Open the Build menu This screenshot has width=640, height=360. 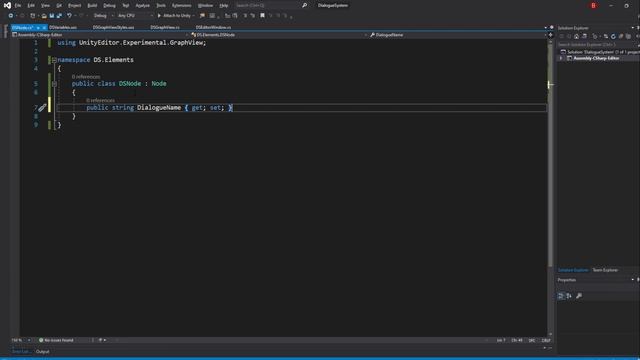[x=92, y=6]
